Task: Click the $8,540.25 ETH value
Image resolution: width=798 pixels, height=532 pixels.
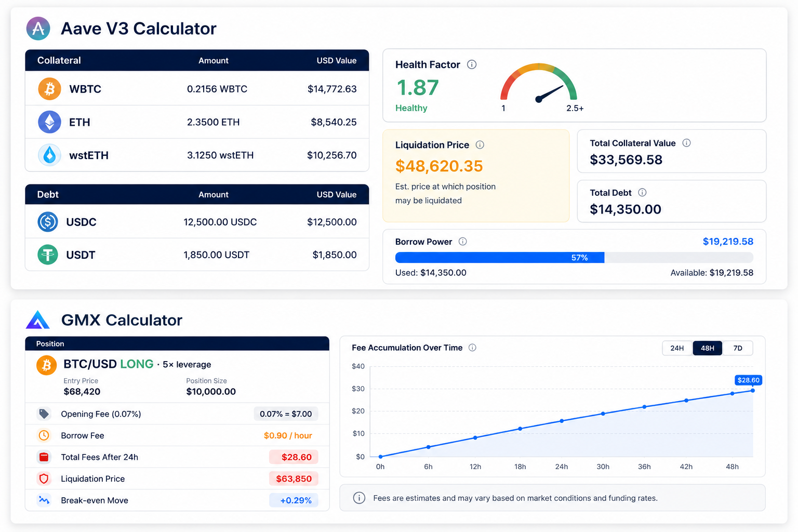Action: (x=334, y=122)
